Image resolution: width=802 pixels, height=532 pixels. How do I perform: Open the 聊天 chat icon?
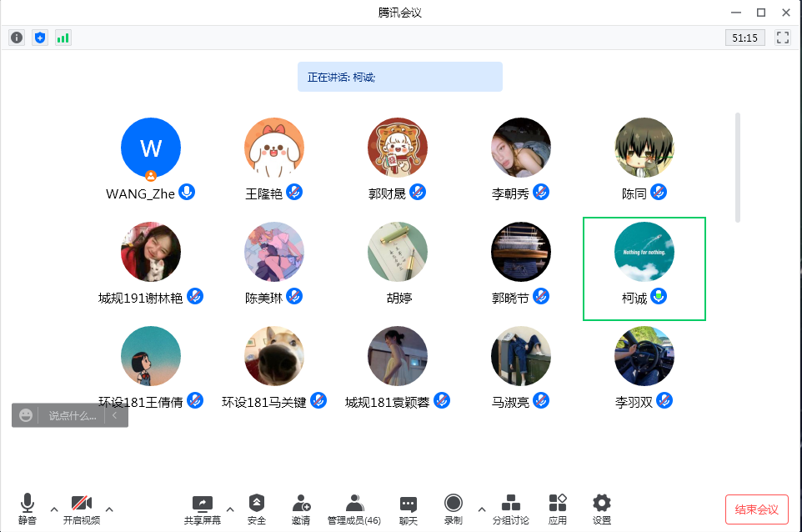click(x=408, y=508)
